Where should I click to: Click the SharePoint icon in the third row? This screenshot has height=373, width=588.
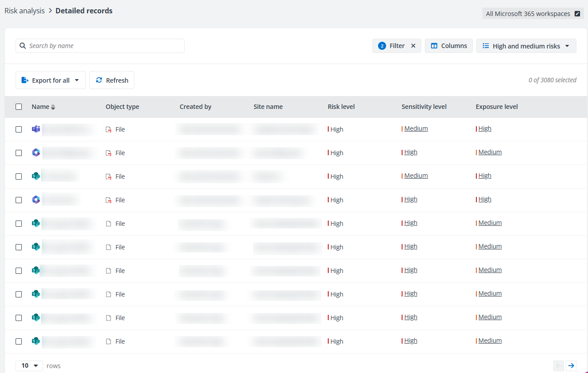tap(36, 176)
